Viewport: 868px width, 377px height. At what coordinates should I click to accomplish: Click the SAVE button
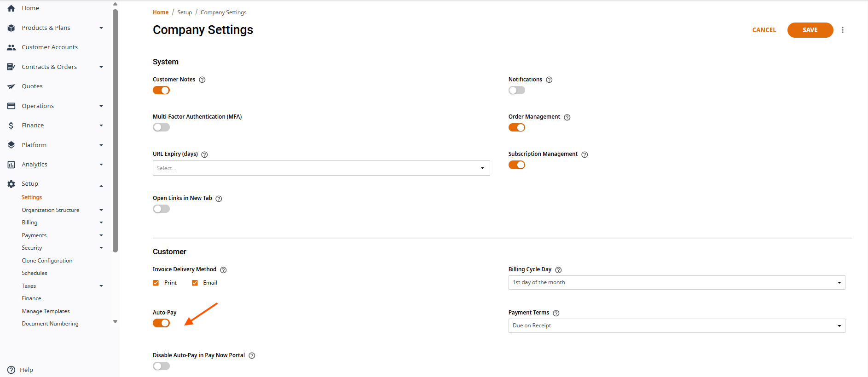810,30
